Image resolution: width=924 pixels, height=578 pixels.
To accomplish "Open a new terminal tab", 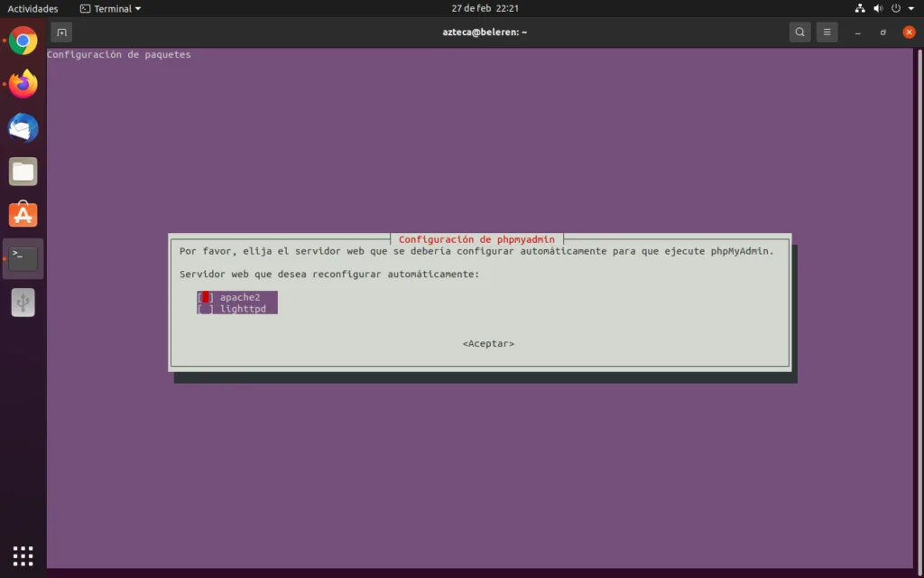I will (x=61, y=33).
